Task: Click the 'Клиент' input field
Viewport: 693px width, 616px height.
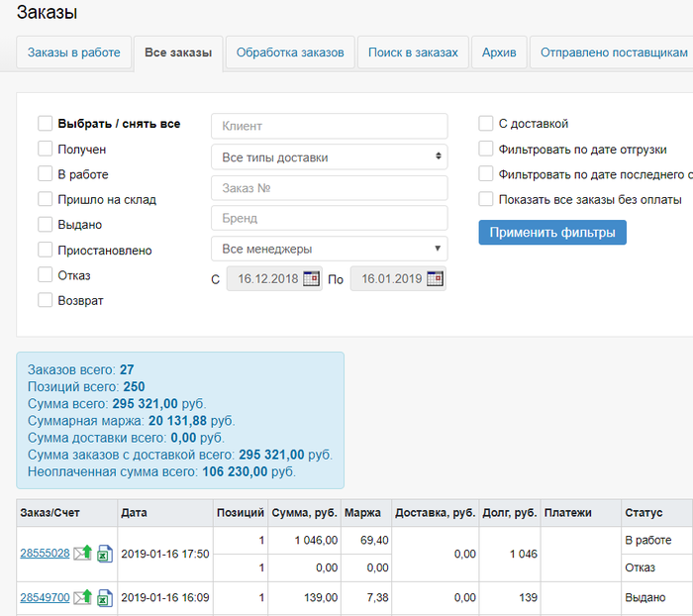Action: (329, 126)
